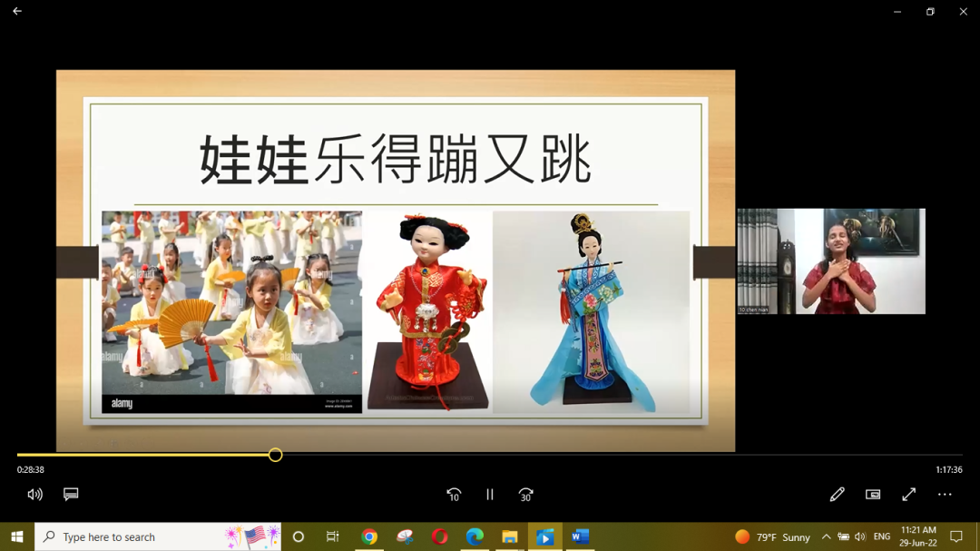This screenshot has width=980, height=551.
Task: Skip back 10 seconds
Action: click(x=454, y=495)
